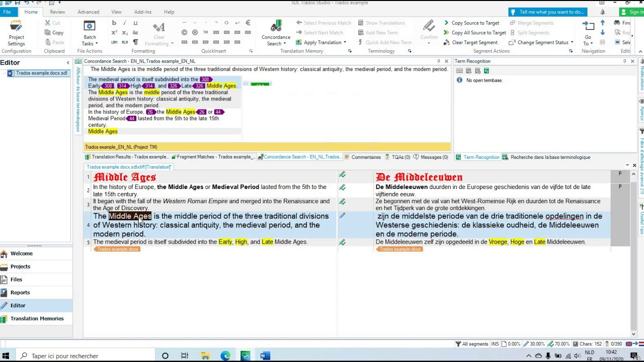
Task: Toggle italic formatting
Action: click(124, 23)
